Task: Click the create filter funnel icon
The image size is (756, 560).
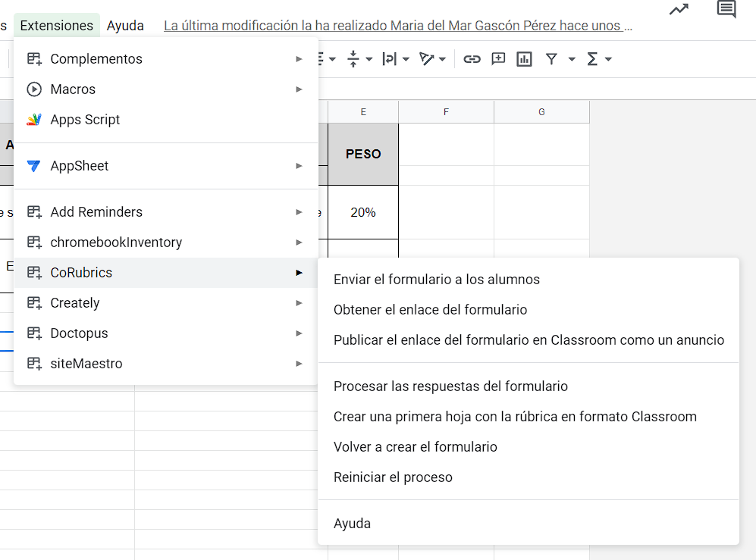Action: [x=551, y=59]
